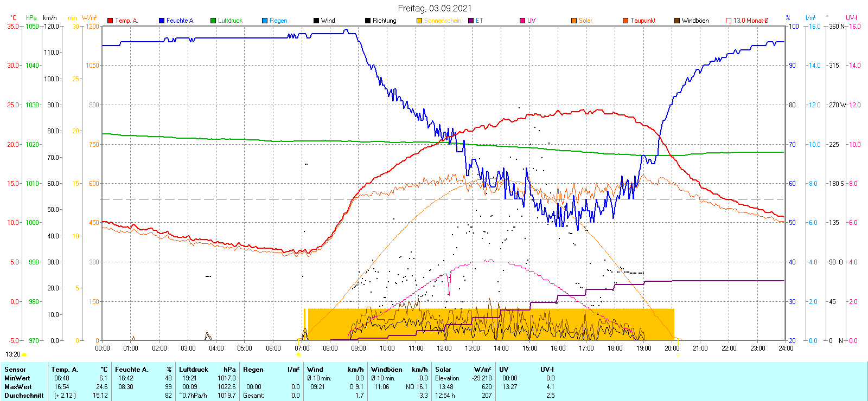The image size is (868, 401).
Task: Click the purple ET legend swatch
Action: [x=471, y=21]
